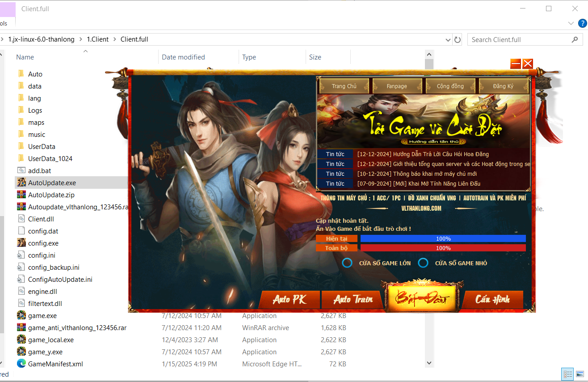Click the Cấu Hình configuration button
The width and height of the screenshot is (588, 382).
click(x=492, y=299)
